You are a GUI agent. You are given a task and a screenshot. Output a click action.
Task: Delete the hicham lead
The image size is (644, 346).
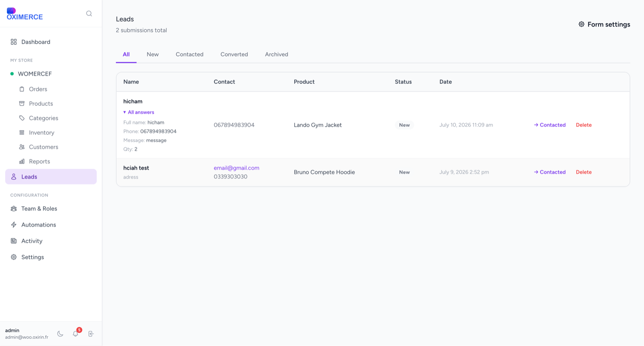(584, 125)
